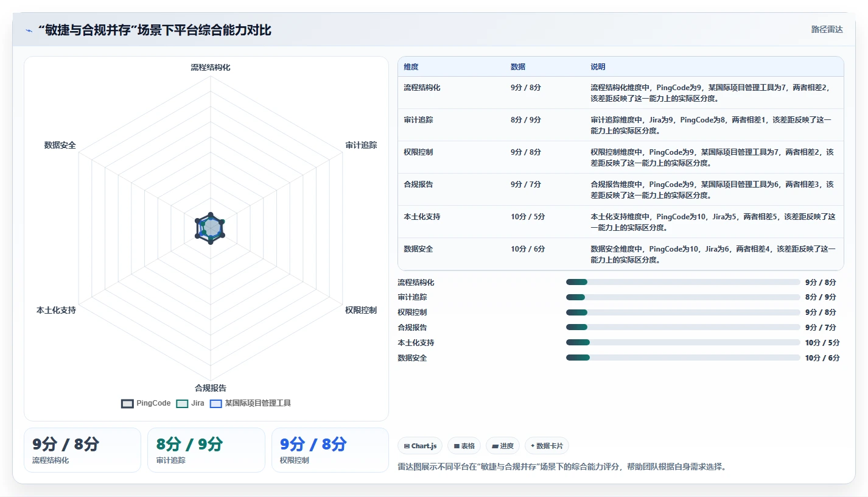Image resolution: width=868 pixels, height=497 pixels.
Task: Open the 流程结构化 data card
Action: (82, 450)
